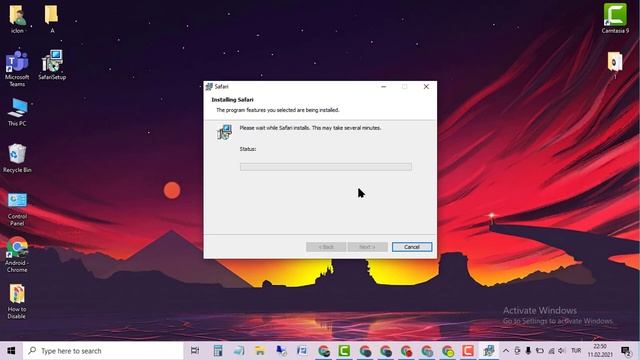The image size is (640, 360).
Task: Select the folder named A
Action: point(52,19)
